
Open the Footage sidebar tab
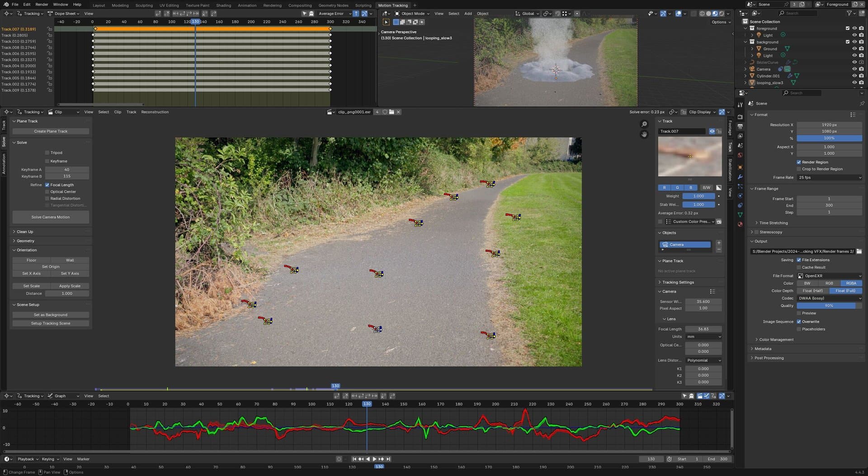[730, 128]
